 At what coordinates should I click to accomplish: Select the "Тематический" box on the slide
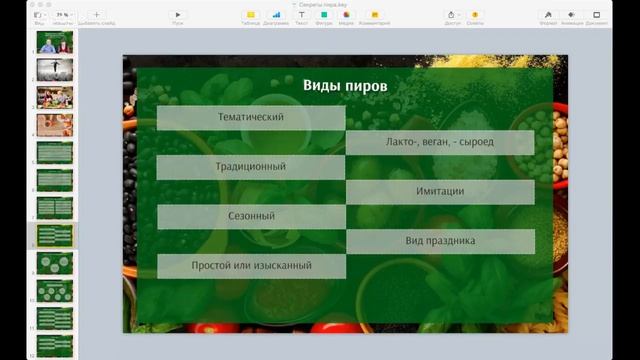coord(251,118)
